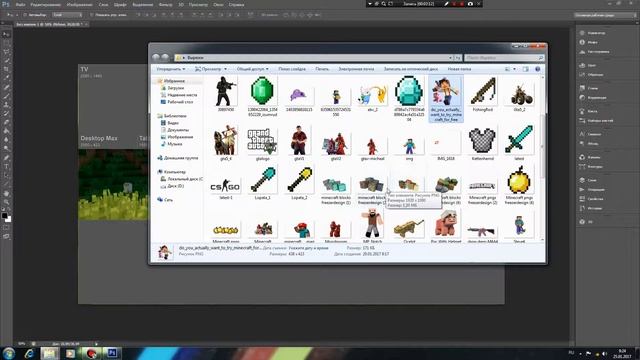Screen dimensions: 640x360
Task: Open the Редактирование menu
Action: pos(46,4)
